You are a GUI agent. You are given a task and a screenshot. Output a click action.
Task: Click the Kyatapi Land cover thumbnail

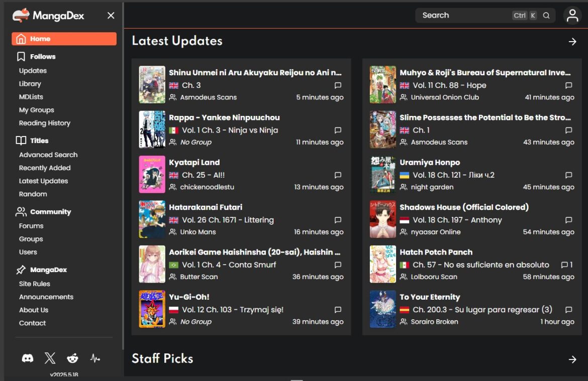(x=152, y=175)
